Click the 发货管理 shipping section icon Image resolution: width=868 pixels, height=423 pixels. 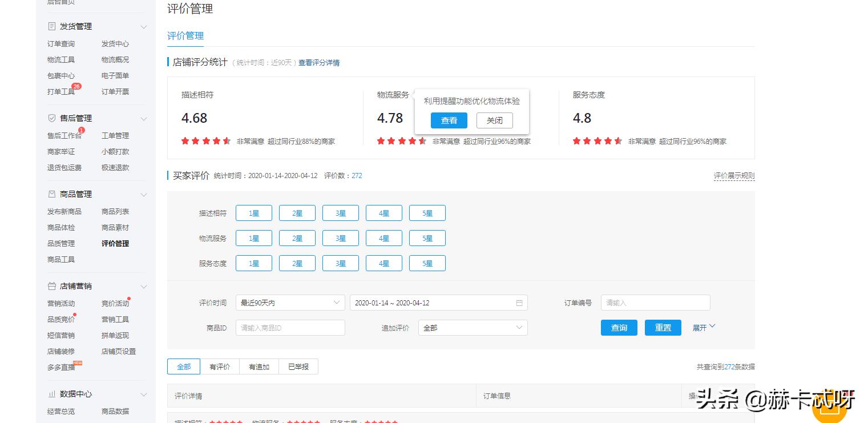[x=53, y=26]
